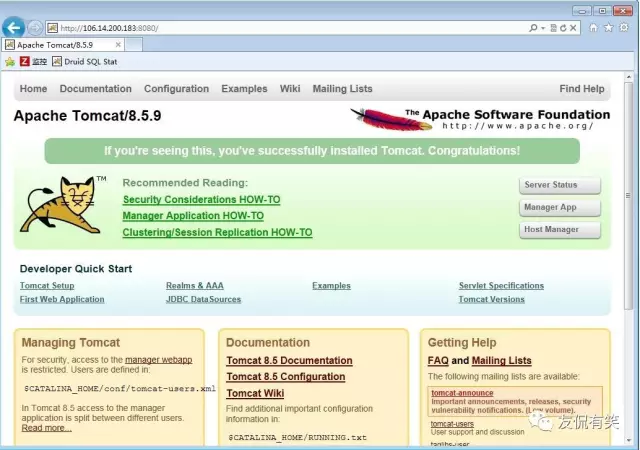
Task: Click the compatibility view icon in address bar
Action: (553, 28)
